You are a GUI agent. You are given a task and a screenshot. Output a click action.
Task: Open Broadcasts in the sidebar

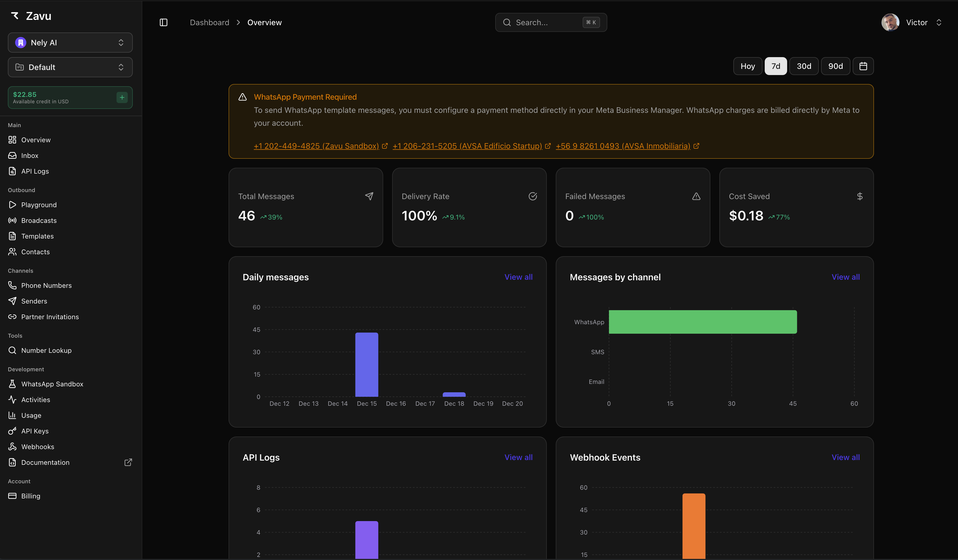(39, 220)
